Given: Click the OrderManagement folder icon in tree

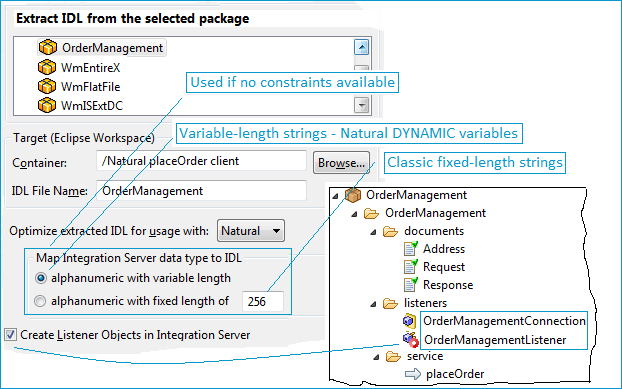Looking at the screenshot, I should click(x=371, y=213).
